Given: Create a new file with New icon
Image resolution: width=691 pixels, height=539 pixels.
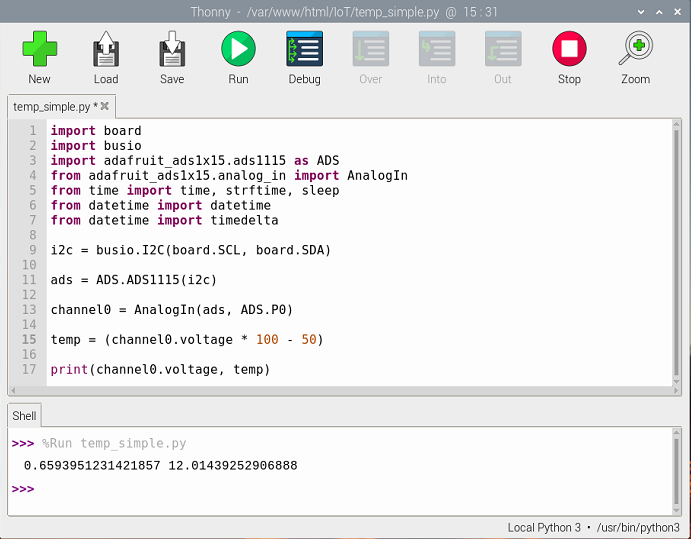Looking at the screenshot, I should pos(39,58).
